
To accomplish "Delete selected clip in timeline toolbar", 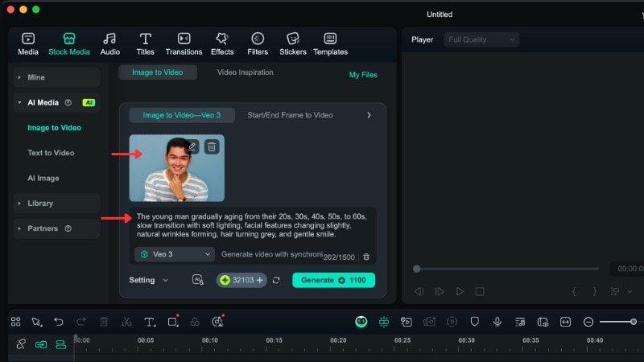I will [x=104, y=322].
